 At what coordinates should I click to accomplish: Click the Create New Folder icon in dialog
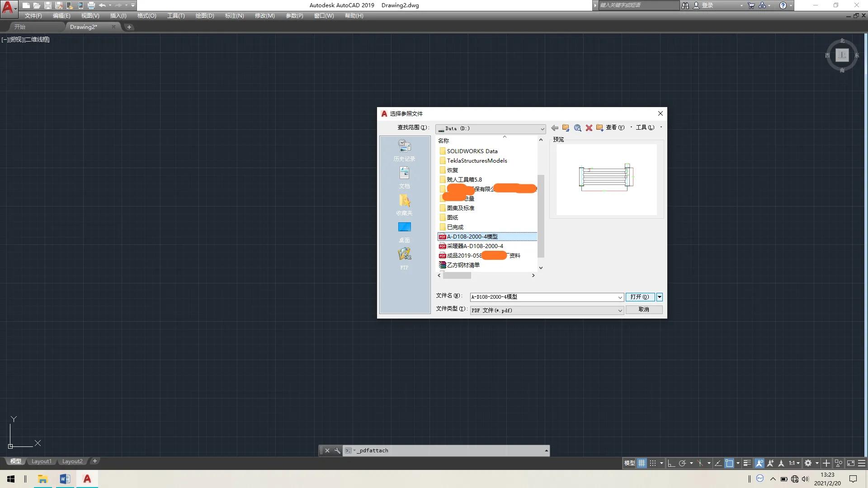pos(600,128)
